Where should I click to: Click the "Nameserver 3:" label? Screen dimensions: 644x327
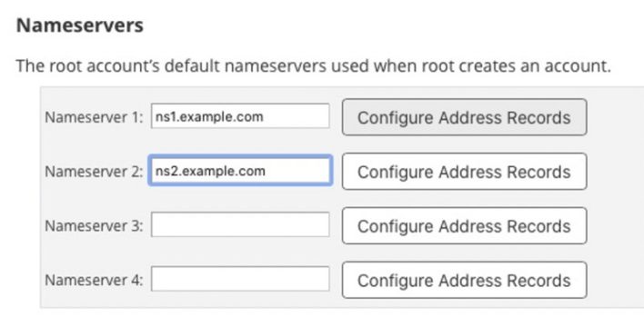[94, 225]
